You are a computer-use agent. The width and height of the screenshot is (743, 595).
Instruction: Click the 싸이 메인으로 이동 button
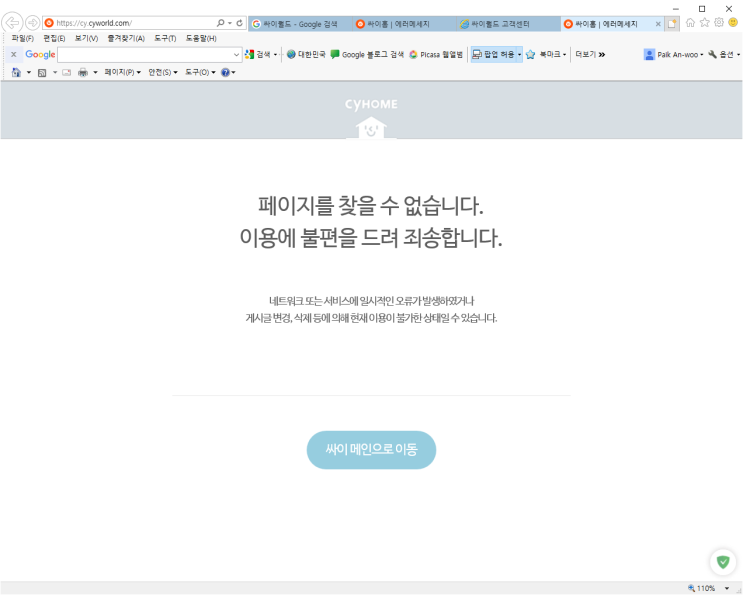[372, 450]
